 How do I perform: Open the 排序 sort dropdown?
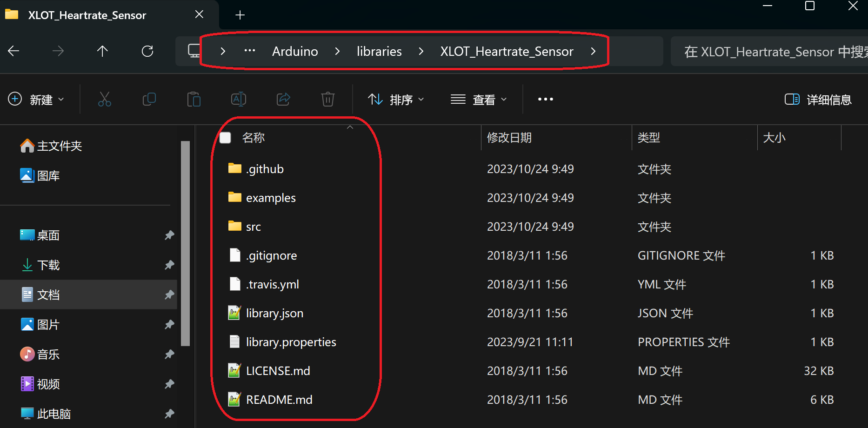tap(396, 100)
